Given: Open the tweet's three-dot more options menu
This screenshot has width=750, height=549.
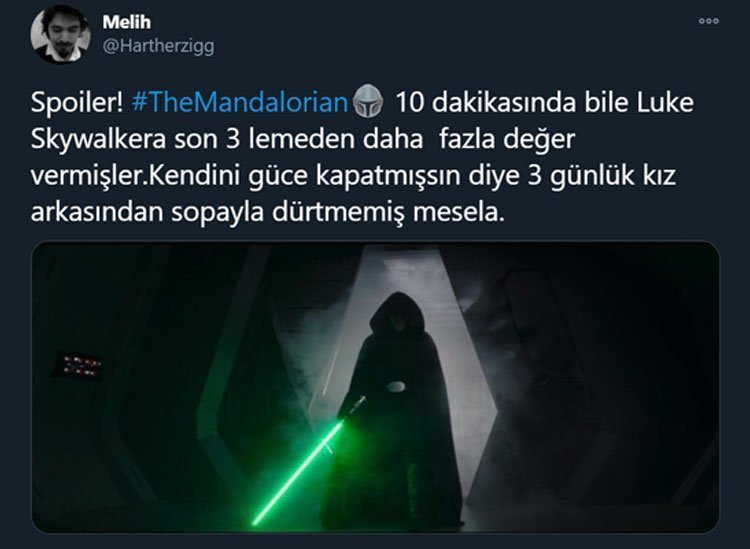Looking at the screenshot, I should click(x=708, y=21).
